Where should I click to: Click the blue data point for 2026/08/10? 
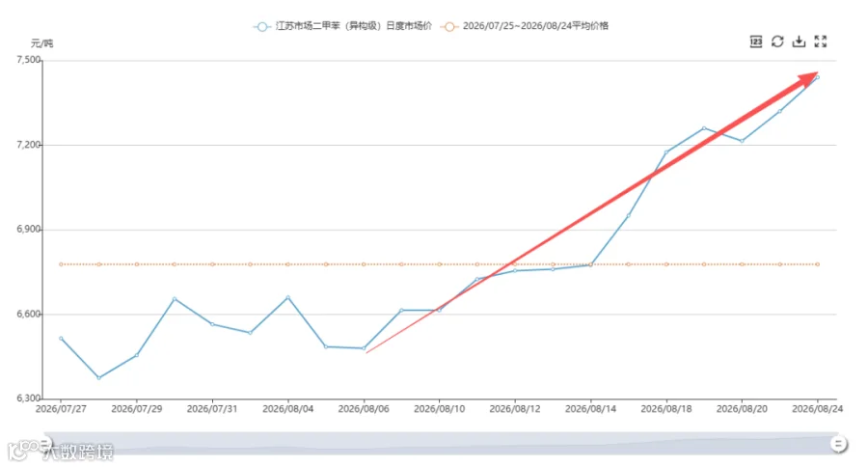point(440,310)
